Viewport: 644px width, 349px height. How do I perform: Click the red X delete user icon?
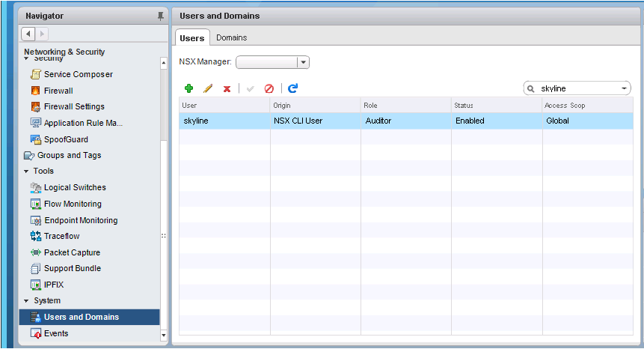[227, 88]
